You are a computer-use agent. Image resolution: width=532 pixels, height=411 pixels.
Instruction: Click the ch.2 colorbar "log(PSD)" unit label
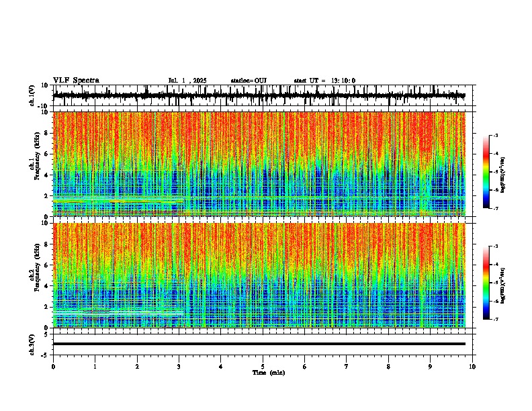[502, 285]
